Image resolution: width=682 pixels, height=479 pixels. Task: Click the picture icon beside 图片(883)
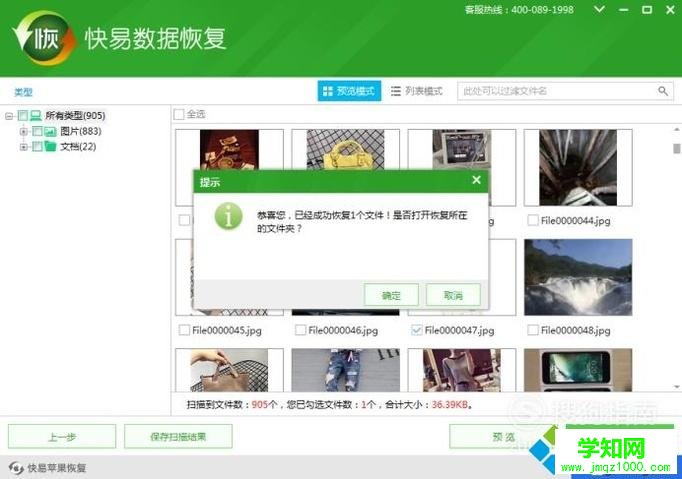[50, 131]
